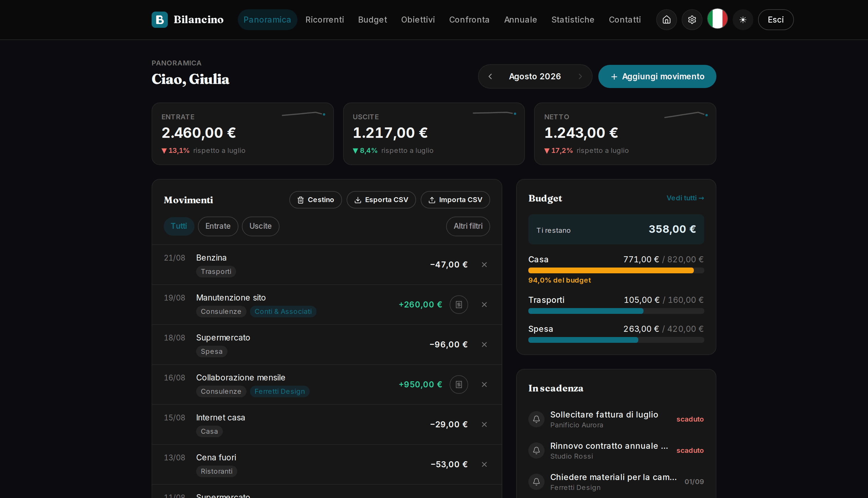Click the Agosto 2026 month label
868x498 pixels.
click(535, 76)
